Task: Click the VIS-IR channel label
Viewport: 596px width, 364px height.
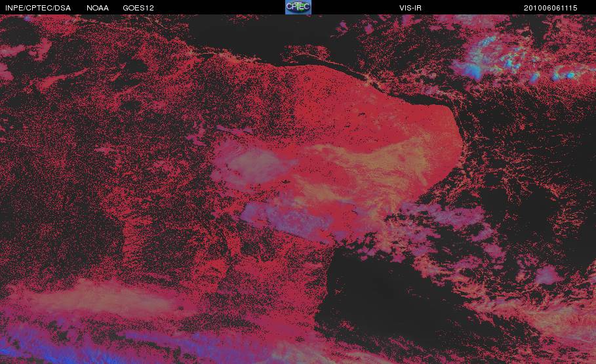Action: point(410,8)
